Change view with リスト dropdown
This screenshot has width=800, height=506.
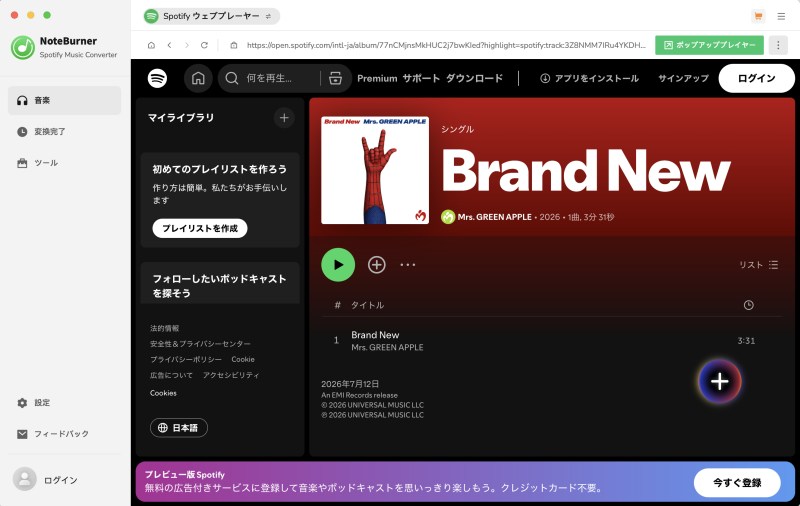[759, 265]
